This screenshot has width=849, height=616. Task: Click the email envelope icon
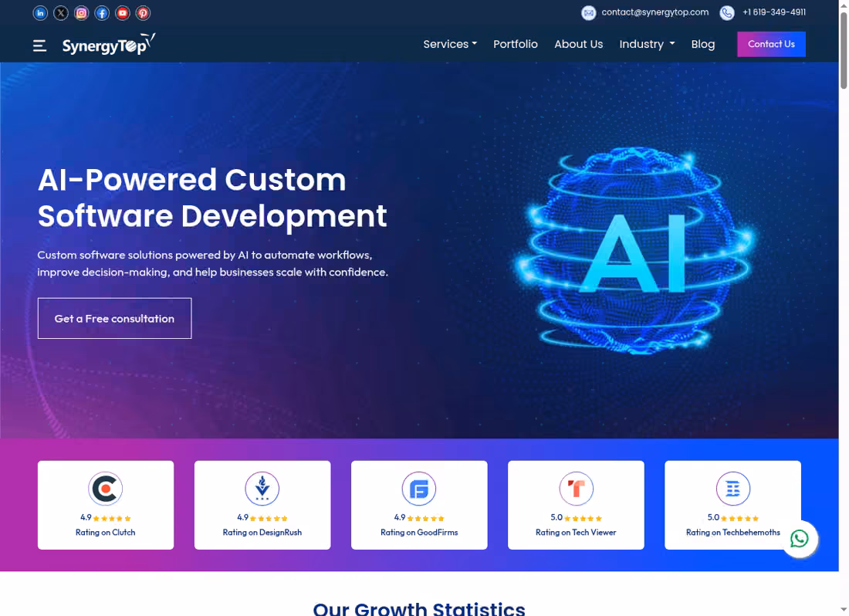589,12
